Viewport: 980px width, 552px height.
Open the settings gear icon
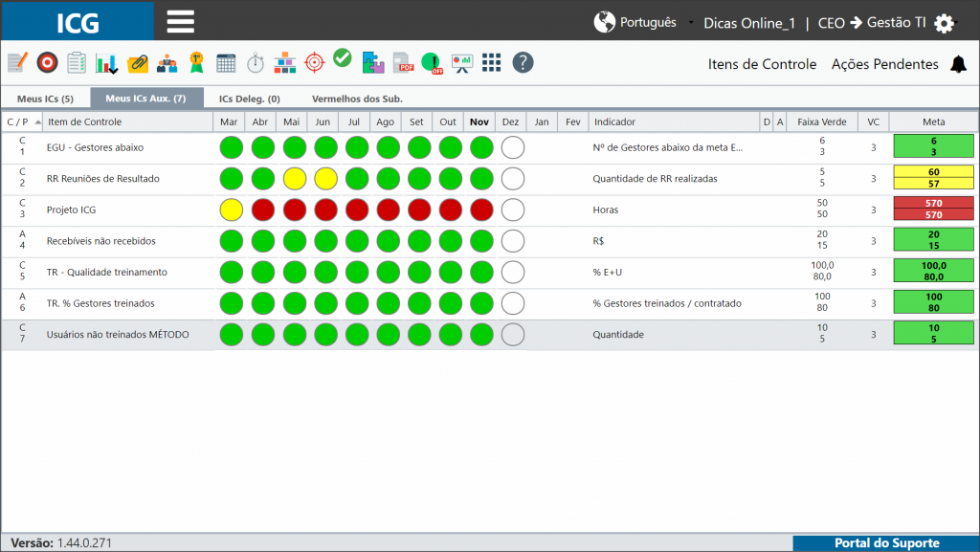click(944, 24)
